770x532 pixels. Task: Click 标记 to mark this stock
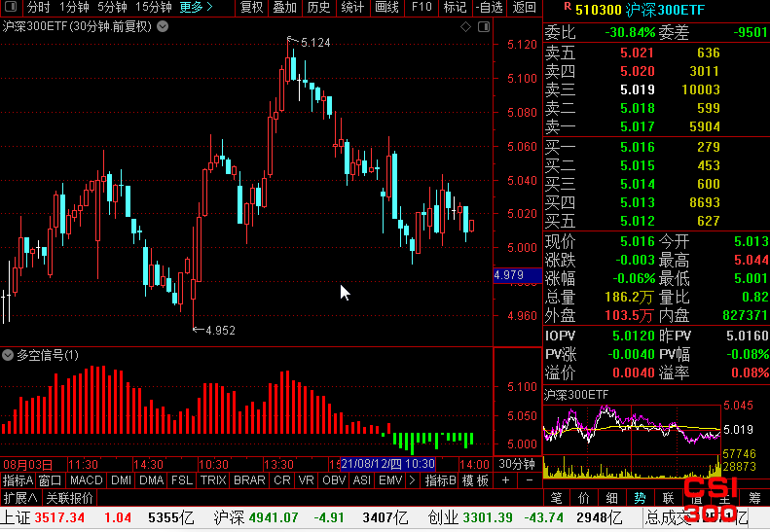pyautogui.click(x=455, y=8)
